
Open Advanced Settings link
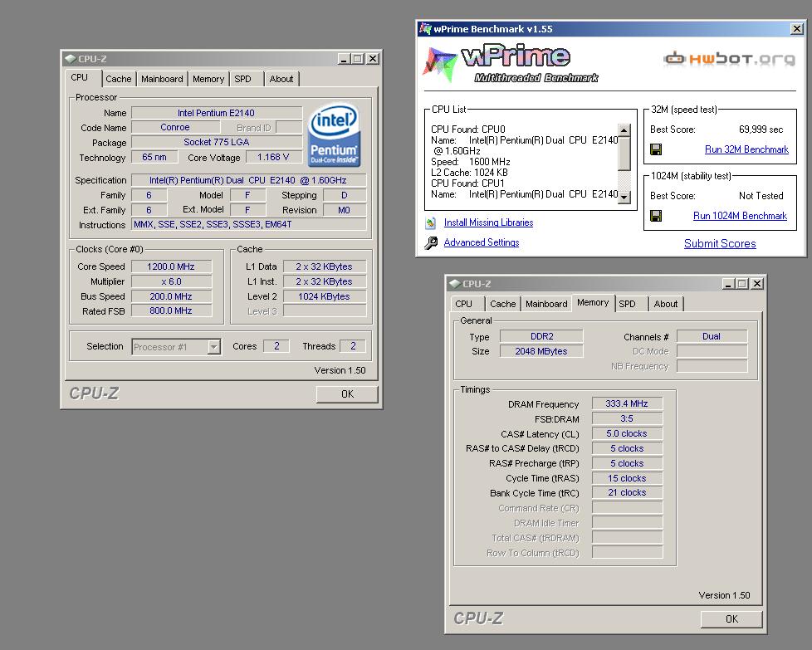tap(481, 242)
